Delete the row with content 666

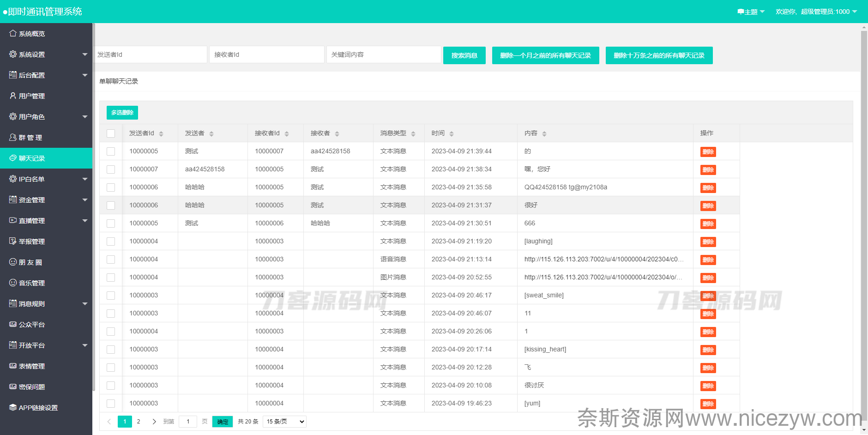[x=708, y=224]
